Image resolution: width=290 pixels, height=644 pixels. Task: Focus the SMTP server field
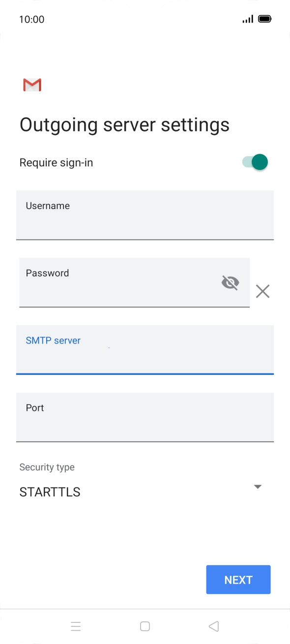point(145,350)
